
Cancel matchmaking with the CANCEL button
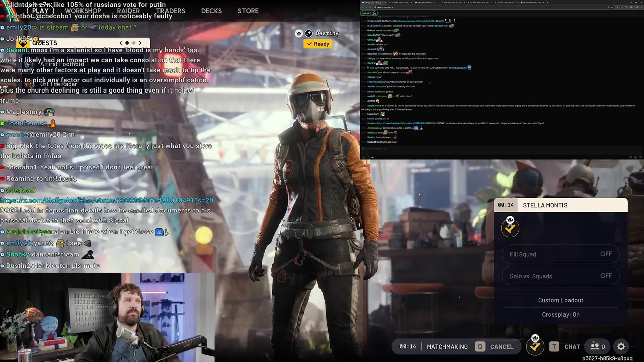[x=502, y=347]
